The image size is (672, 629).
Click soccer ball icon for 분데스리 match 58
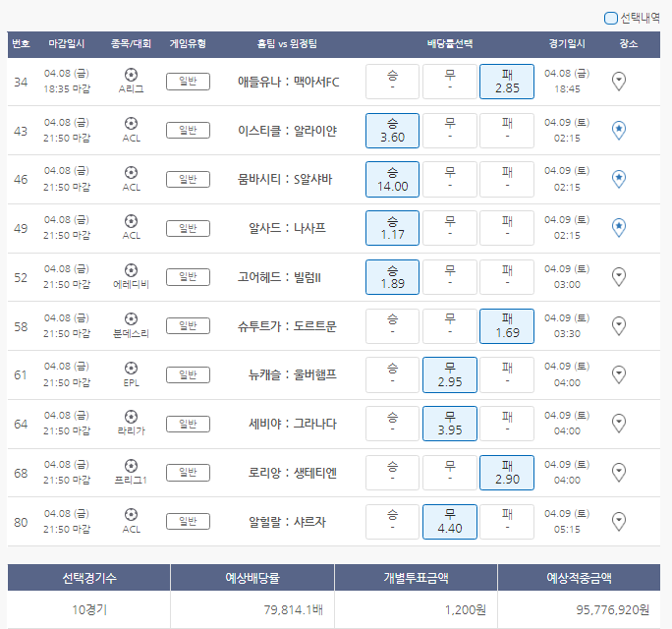[131, 319]
